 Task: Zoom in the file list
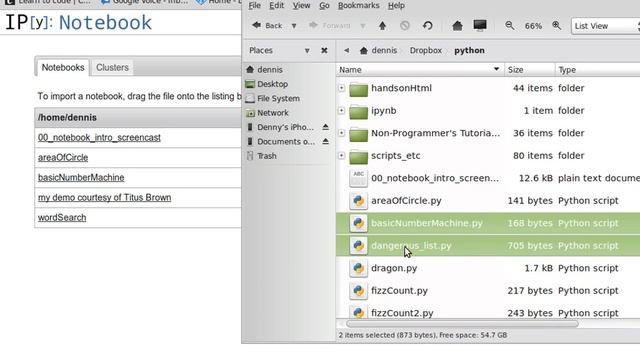point(556,25)
